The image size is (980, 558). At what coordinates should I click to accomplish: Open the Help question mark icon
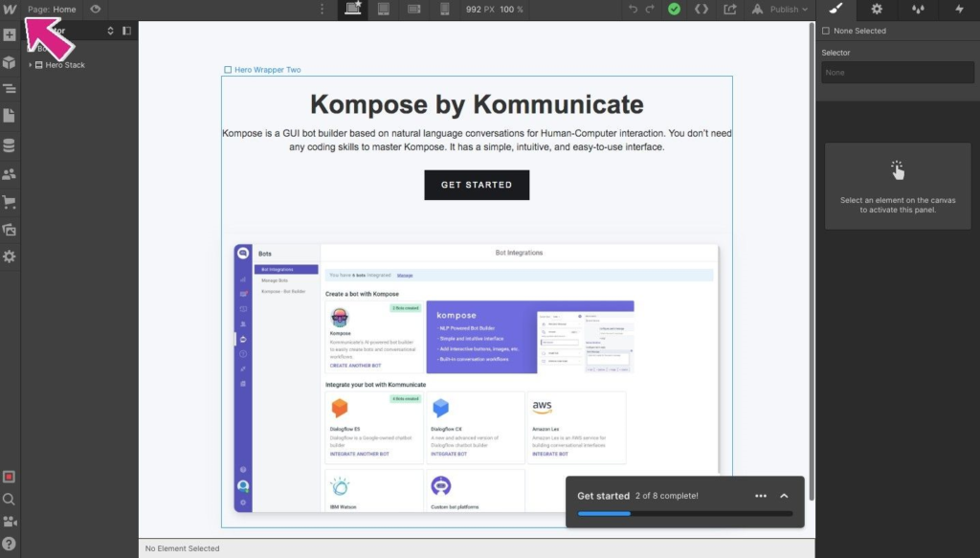9,544
